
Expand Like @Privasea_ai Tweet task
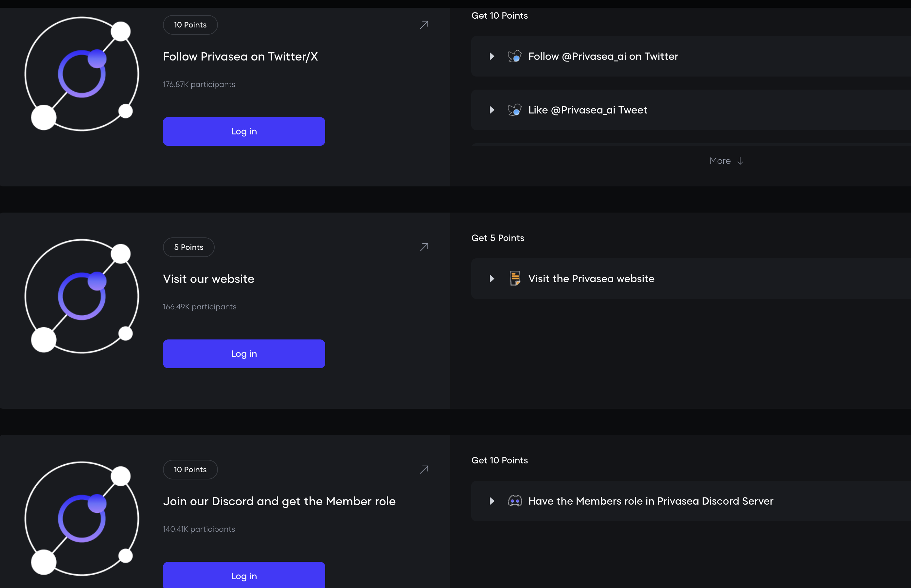point(492,110)
